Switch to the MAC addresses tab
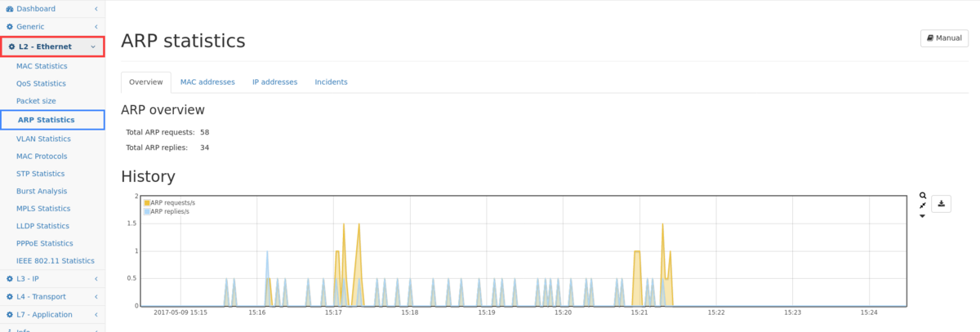The width and height of the screenshot is (980, 332). (207, 82)
